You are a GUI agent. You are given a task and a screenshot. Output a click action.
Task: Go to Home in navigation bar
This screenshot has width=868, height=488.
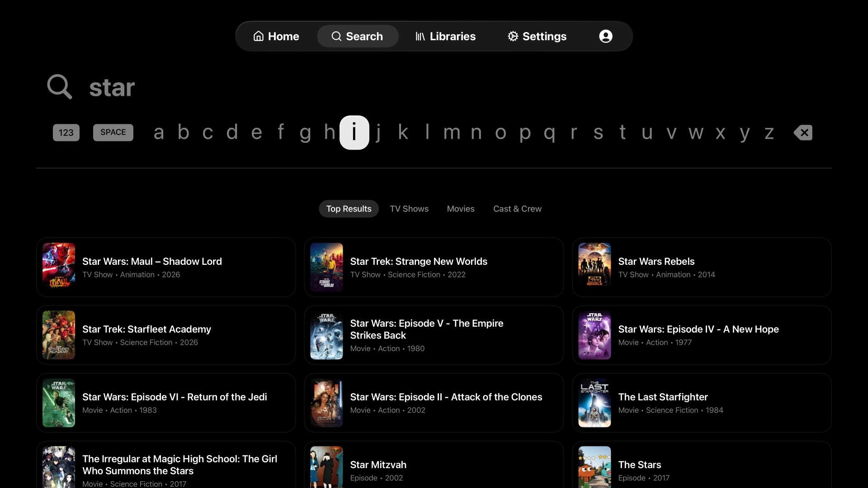[276, 36]
